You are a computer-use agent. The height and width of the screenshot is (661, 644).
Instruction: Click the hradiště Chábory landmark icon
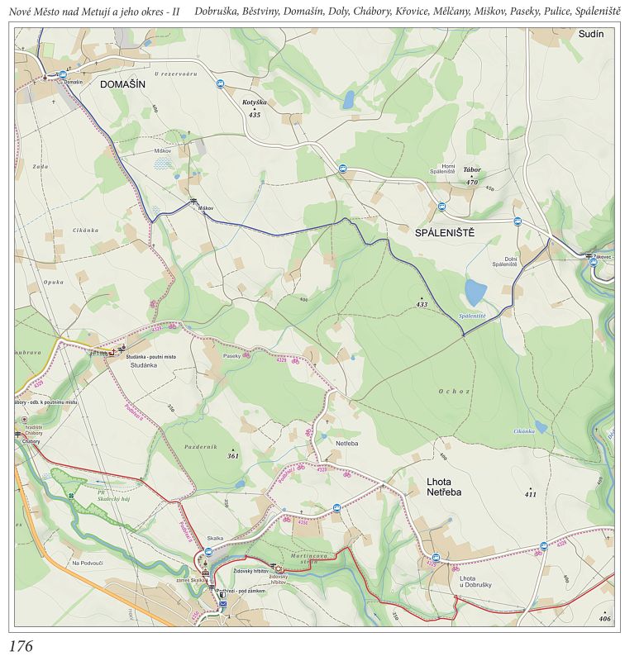(x=25, y=420)
